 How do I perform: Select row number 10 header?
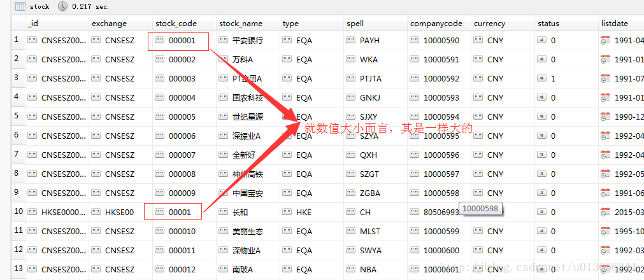click(x=18, y=213)
